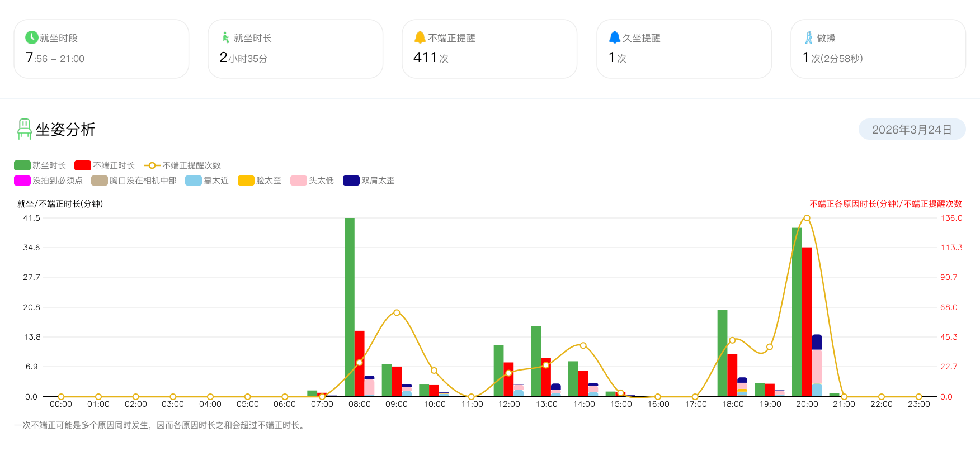This screenshot has height=451, width=980.
Task: Hide the 不端正提醒次数 line series
Action: pos(152,165)
